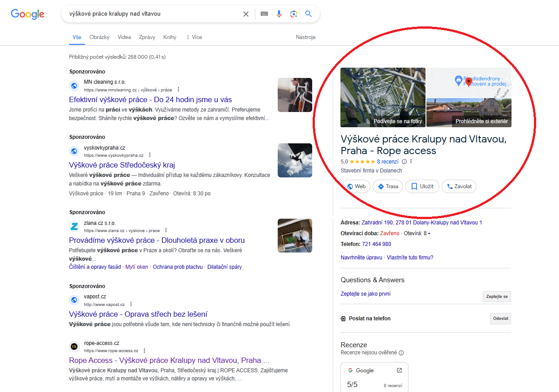
Task: Open Výškové práce Středočeský kraj link
Action: point(122,165)
